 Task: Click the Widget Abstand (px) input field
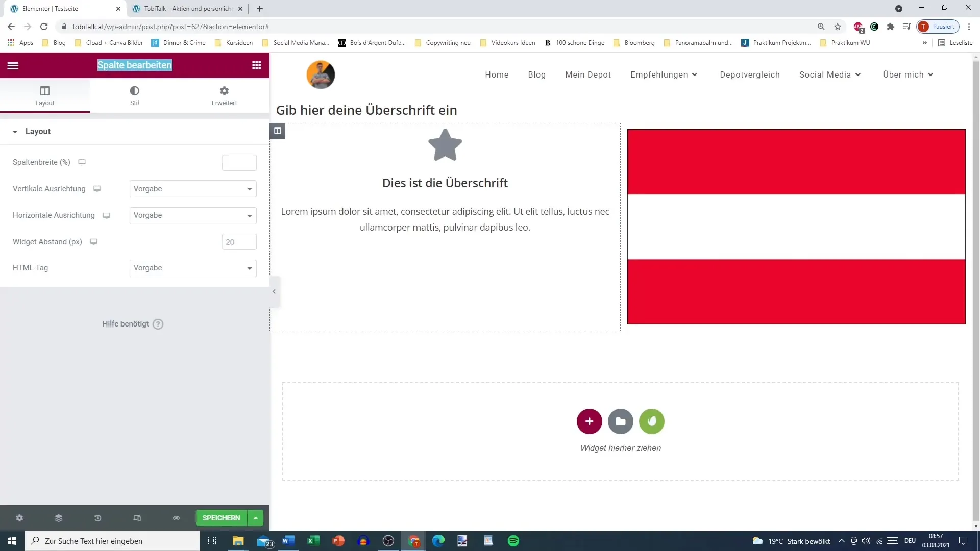coord(239,242)
